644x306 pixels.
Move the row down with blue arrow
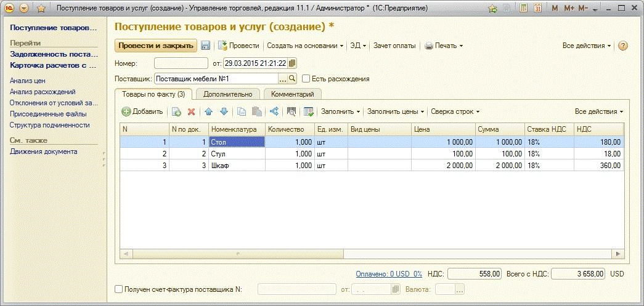(x=224, y=111)
